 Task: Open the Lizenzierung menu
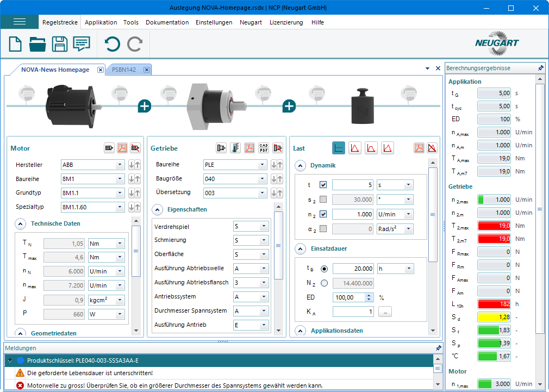click(x=286, y=22)
